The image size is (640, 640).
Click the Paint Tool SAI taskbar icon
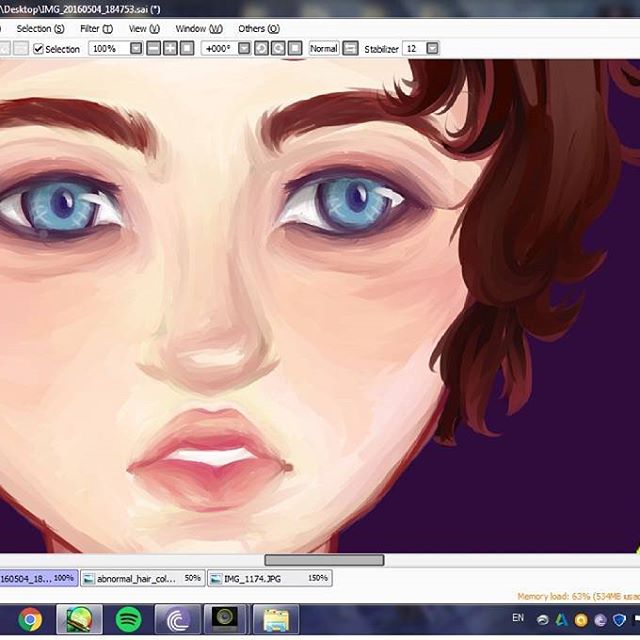(79, 620)
